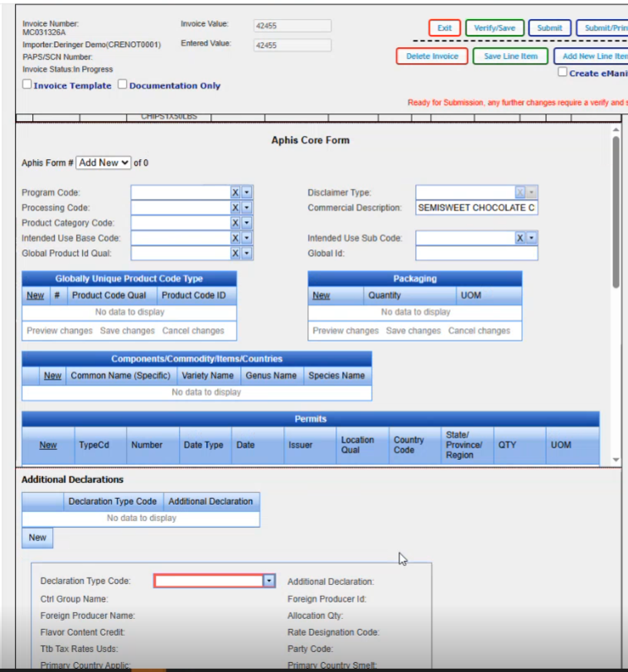The height and width of the screenshot is (672, 628).
Task: Clear Global Product Id Qual X icon
Action: pyautogui.click(x=235, y=253)
